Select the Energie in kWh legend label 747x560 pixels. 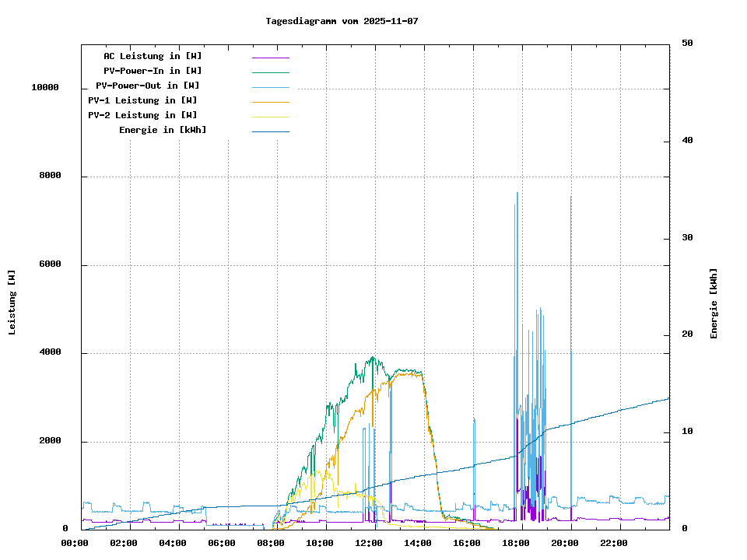[x=163, y=130]
